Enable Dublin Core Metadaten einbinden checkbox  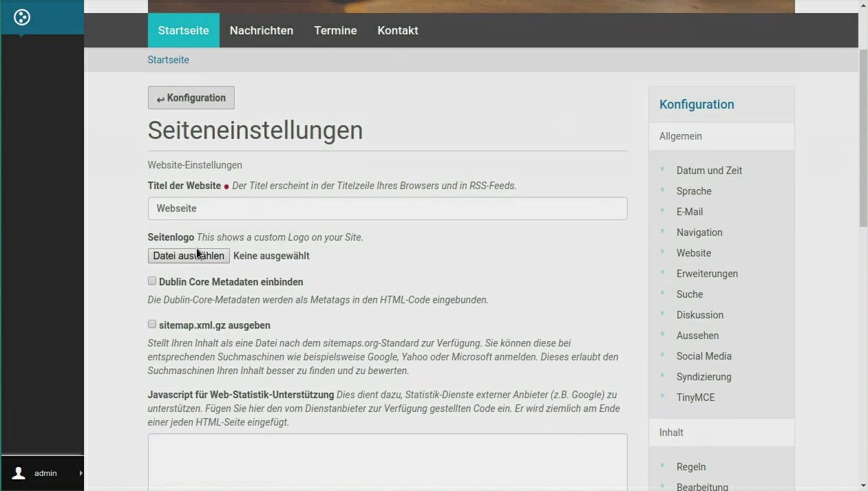152,281
